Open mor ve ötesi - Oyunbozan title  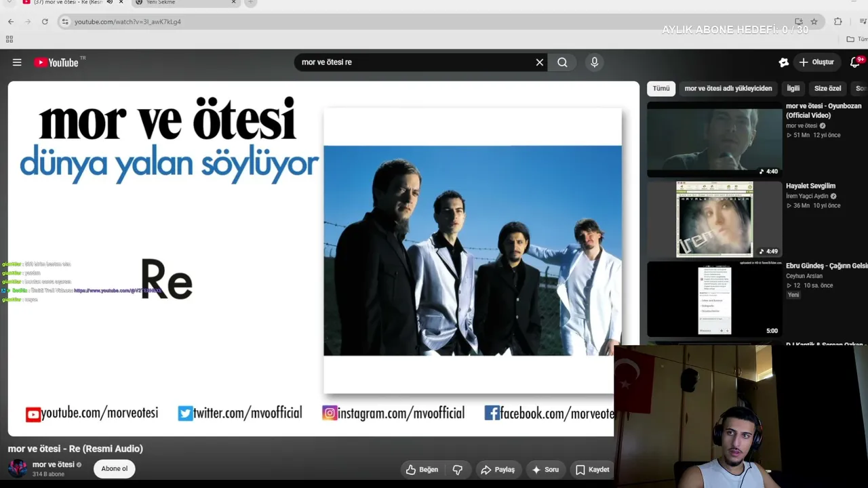(824, 110)
